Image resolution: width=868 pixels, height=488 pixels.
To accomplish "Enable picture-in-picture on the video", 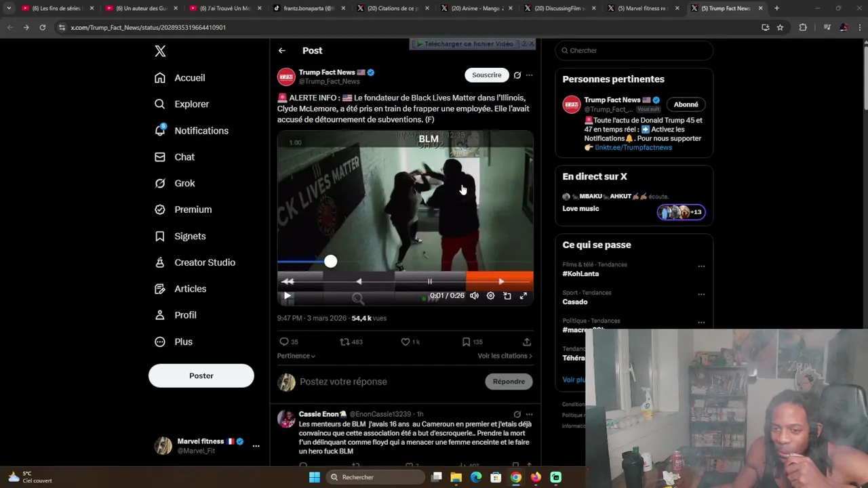I will tap(507, 296).
